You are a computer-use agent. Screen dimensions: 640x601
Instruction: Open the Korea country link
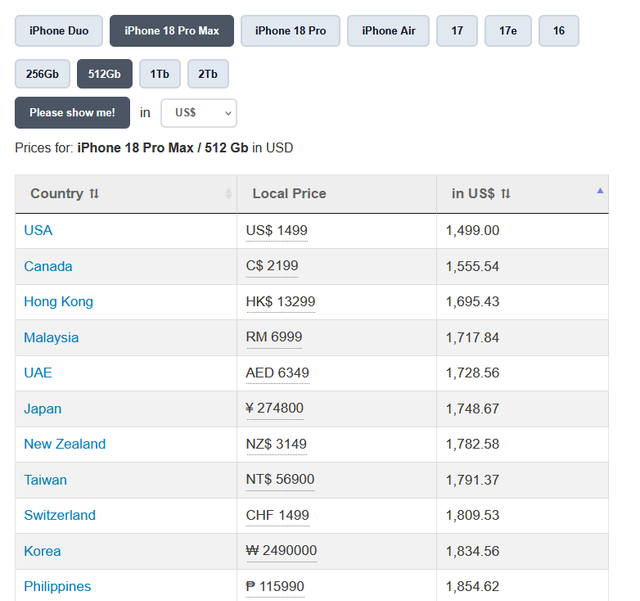(42, 551)
